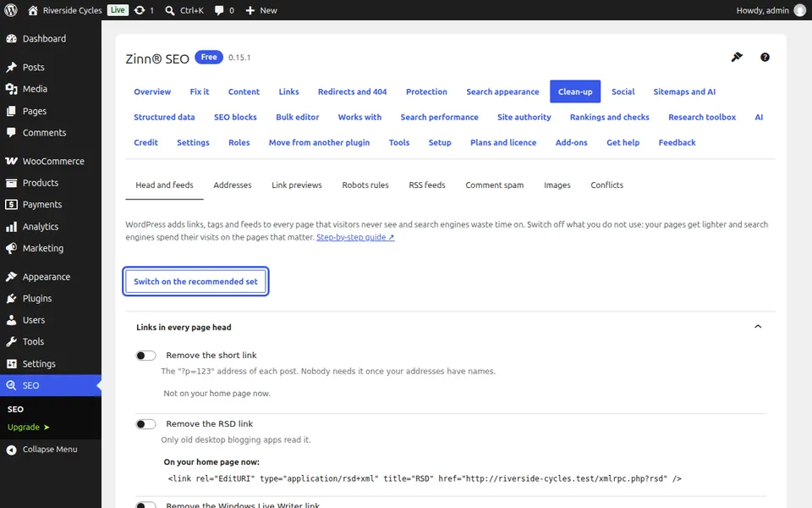Viewport: 812px width, 508px height.
Task: Open the Search appearance tab
Action: 502,91
